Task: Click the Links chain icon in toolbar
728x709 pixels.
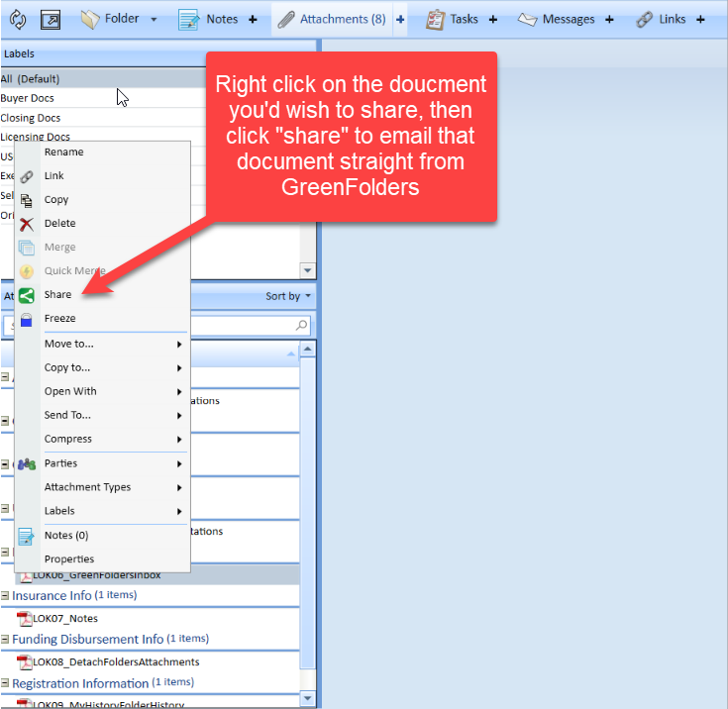Action: click(645, 20)
